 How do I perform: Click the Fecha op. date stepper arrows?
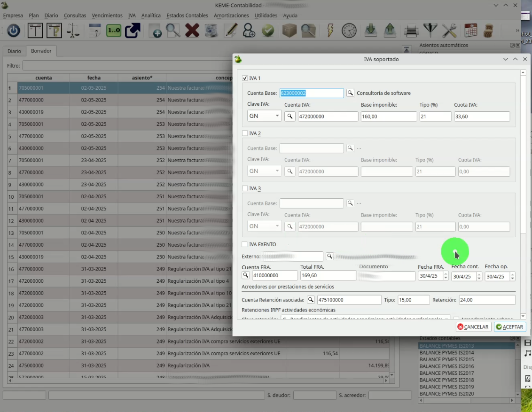tap(513, 277)
